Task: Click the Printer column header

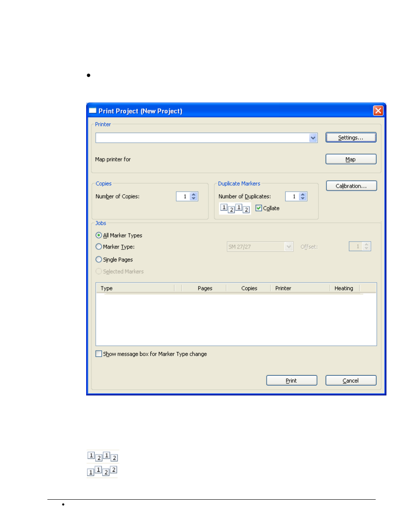Action: [x=300, y=288]
